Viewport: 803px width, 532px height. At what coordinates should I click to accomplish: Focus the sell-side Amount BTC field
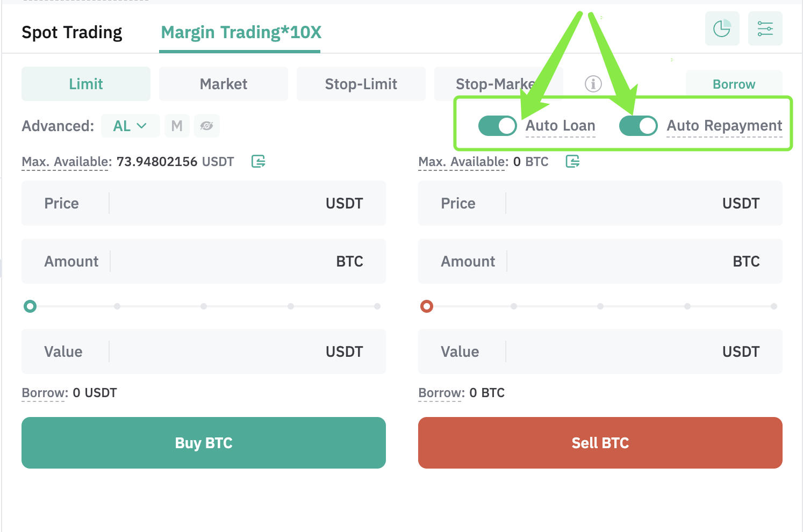(600, 261)
